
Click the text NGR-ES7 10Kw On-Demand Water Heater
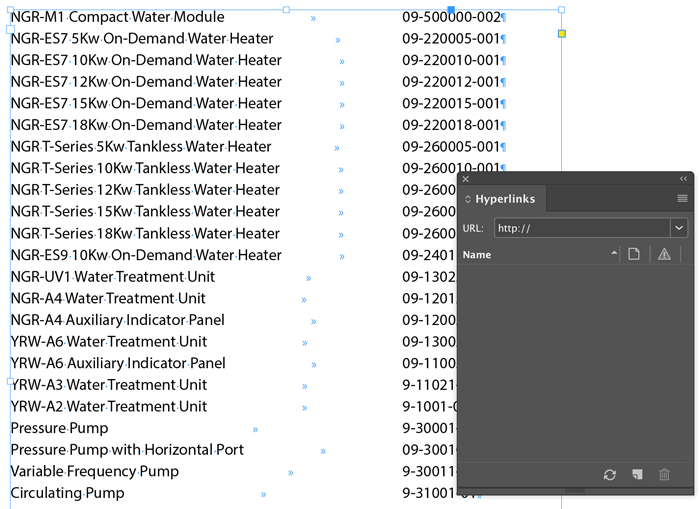(146, 60)
